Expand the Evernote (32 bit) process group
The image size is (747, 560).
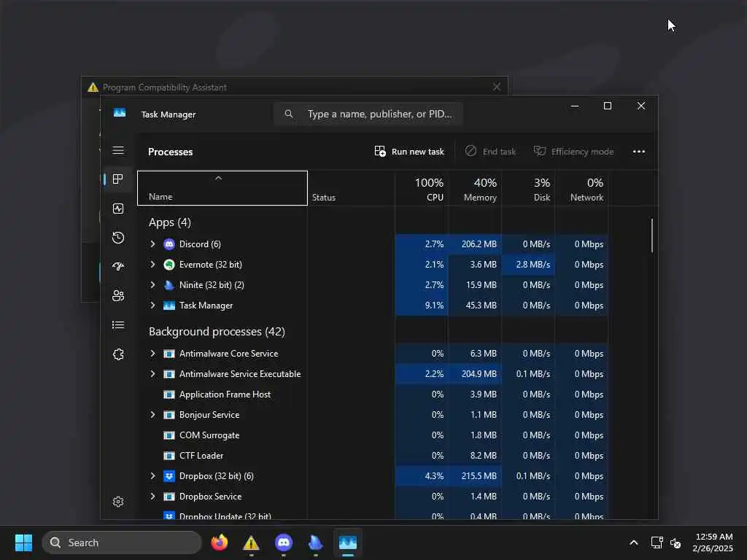coord(152,265)
